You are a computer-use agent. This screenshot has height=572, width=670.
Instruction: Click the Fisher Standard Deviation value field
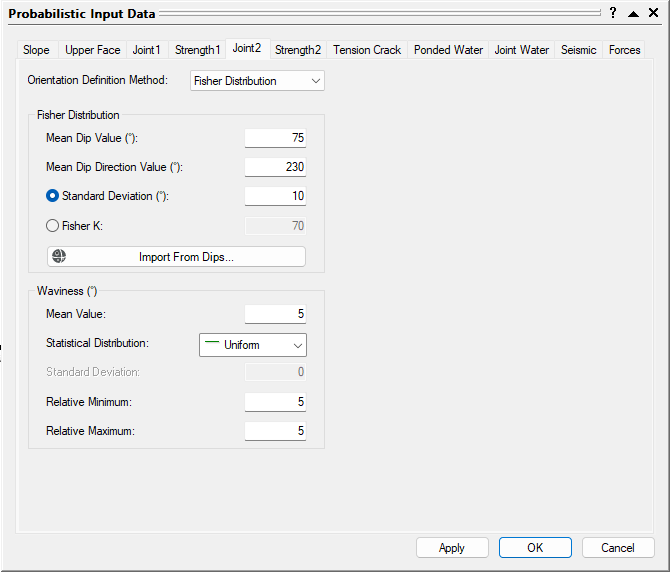(275, 196)
